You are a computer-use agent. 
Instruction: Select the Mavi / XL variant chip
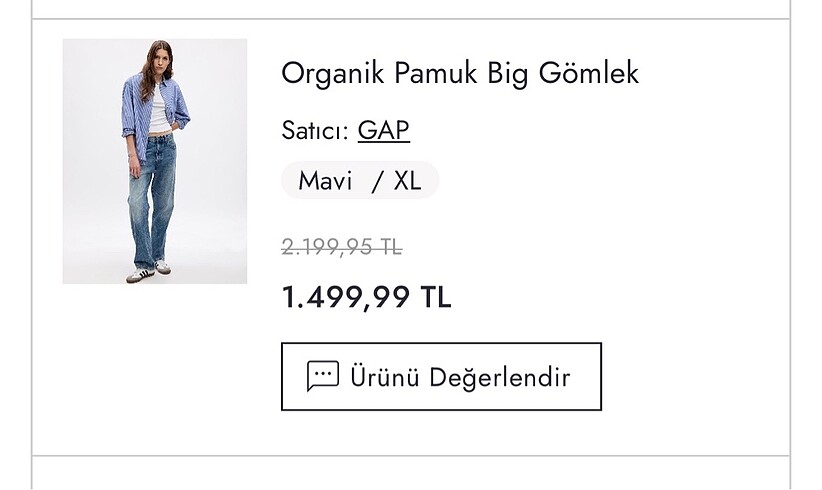pyautogui.click(x=360, y=181)
